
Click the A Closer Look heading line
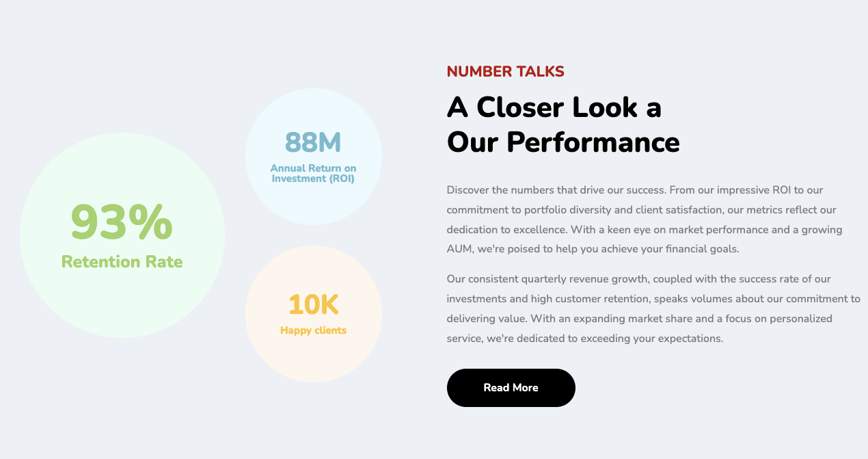(x=554, y=107)
